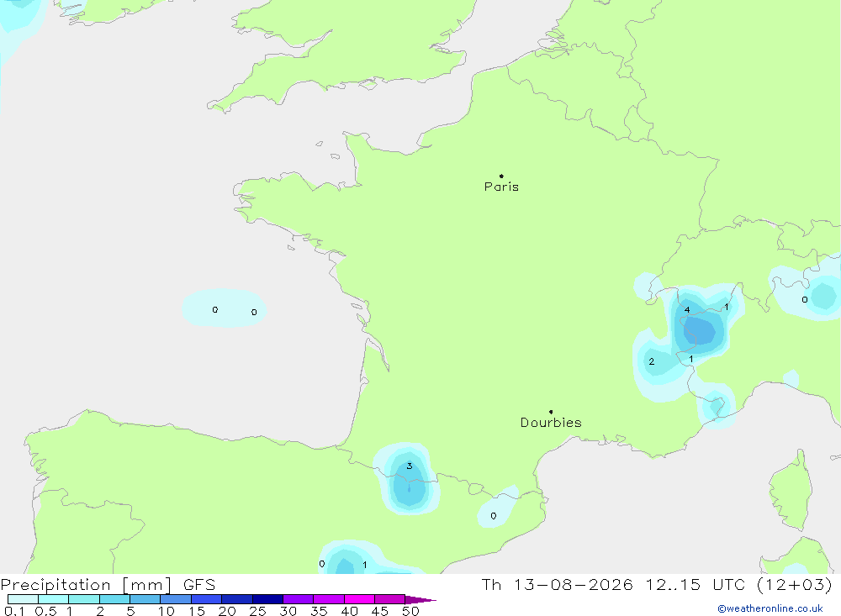This screenshot has width=841, height=616.
Task: Click the 20 legend scale value
Action: [x=227, y=611]
